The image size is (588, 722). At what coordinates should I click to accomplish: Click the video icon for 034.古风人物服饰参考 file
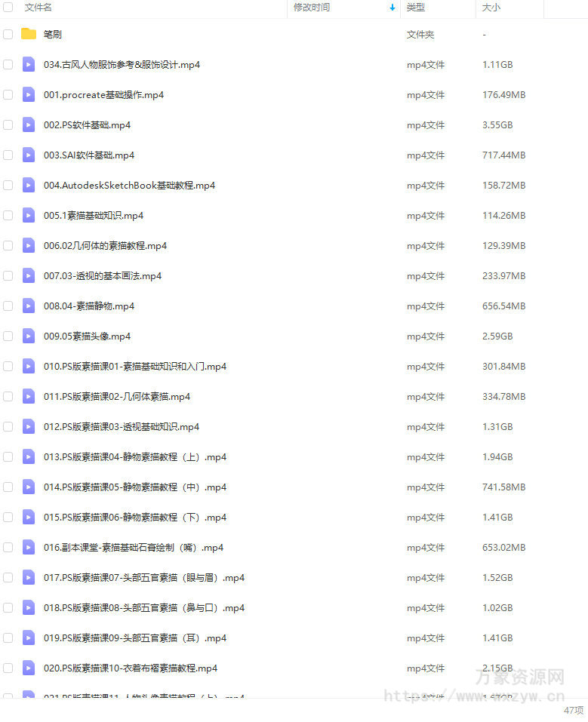point(29,64)
